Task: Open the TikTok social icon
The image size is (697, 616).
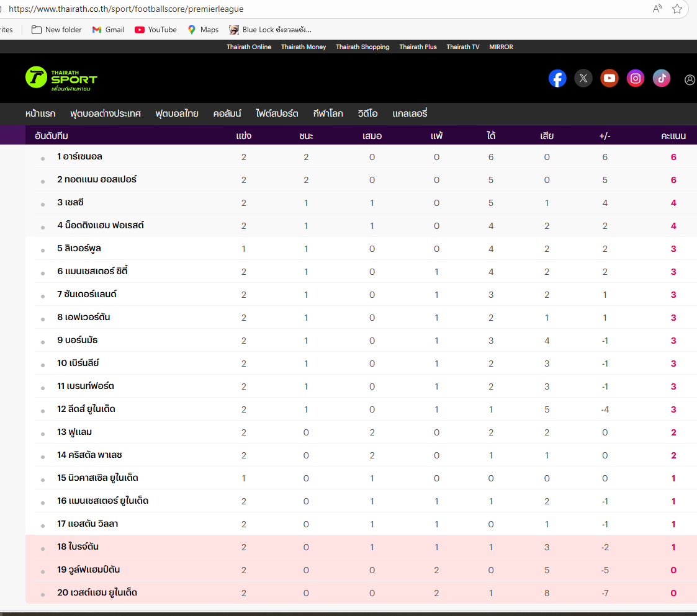Action: click(662, 79)
